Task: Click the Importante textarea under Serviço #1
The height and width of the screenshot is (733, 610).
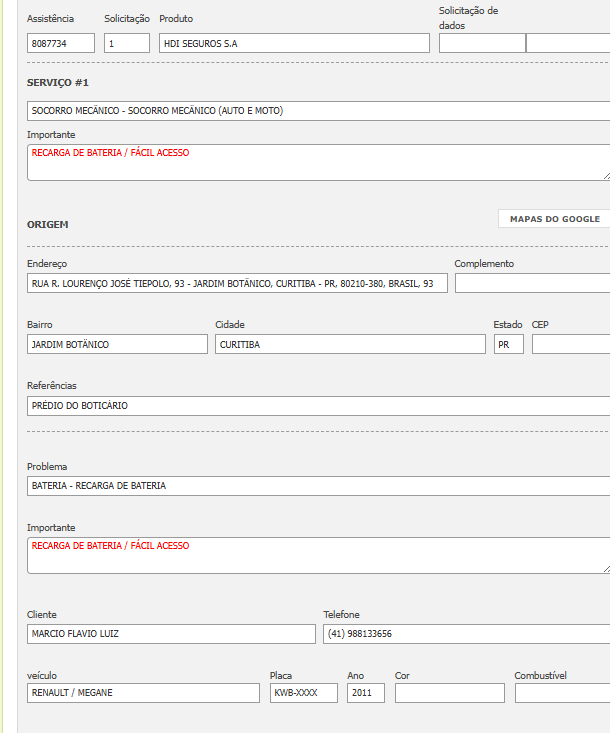Action: [x=318, y=163]
